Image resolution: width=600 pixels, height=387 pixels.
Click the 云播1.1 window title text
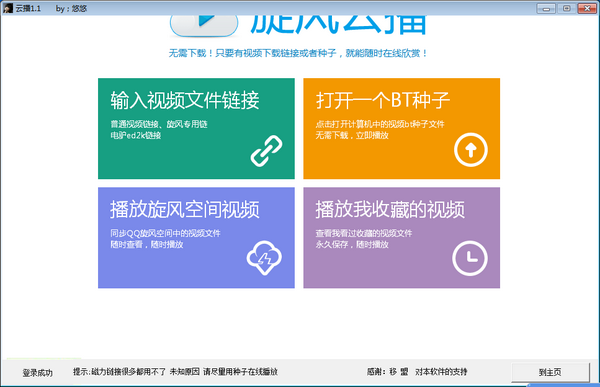(x=28, y=8)
